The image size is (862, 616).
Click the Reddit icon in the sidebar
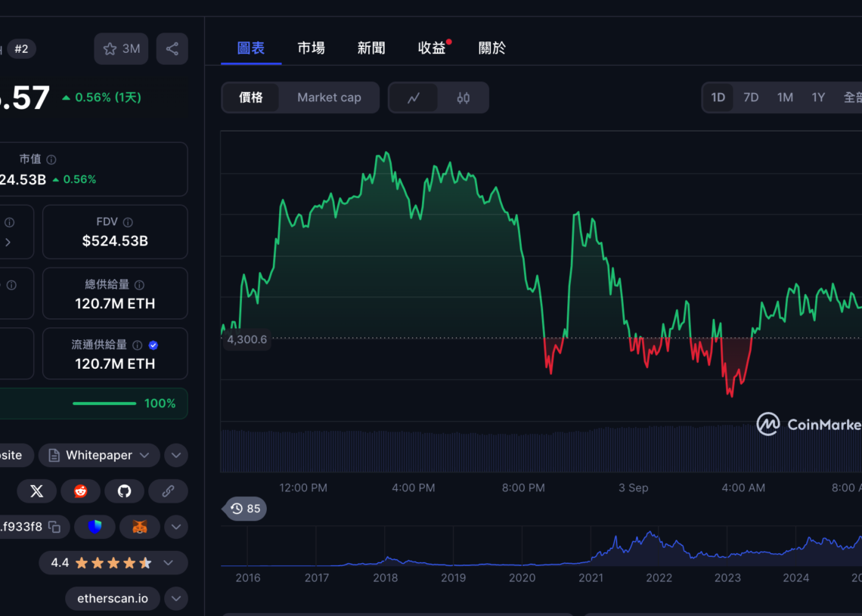click(x=80, y=491)
